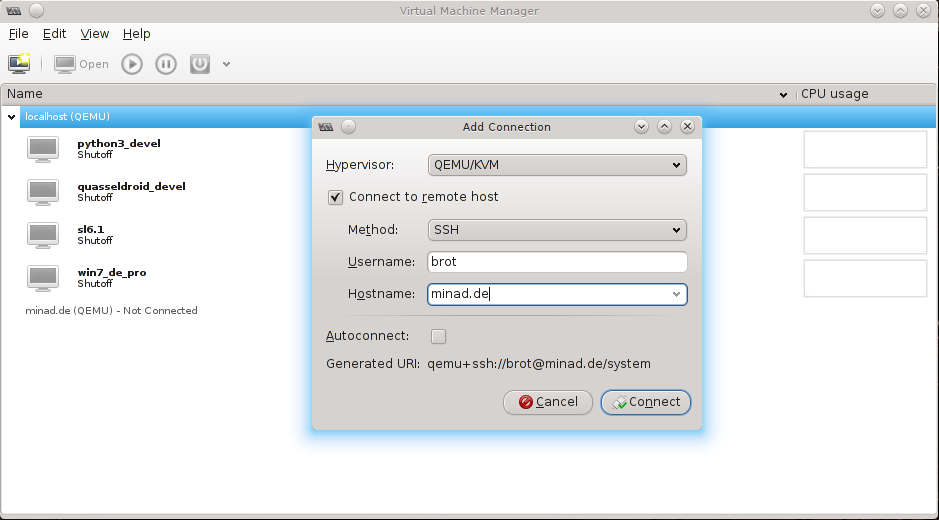The image size is (939, 520).
Task: Click the Run VM play button
Action: 132,64
